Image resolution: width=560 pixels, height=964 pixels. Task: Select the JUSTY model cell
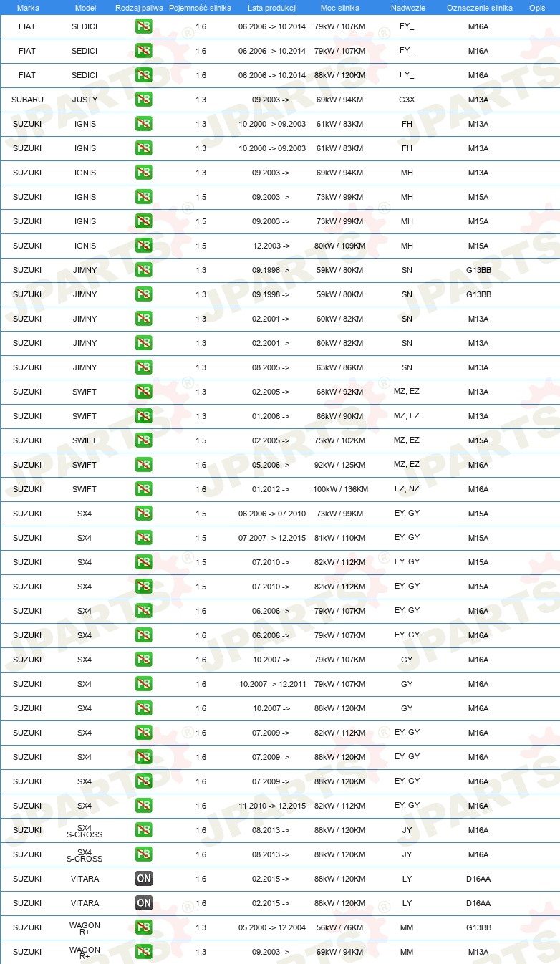(x=85, y=100)
